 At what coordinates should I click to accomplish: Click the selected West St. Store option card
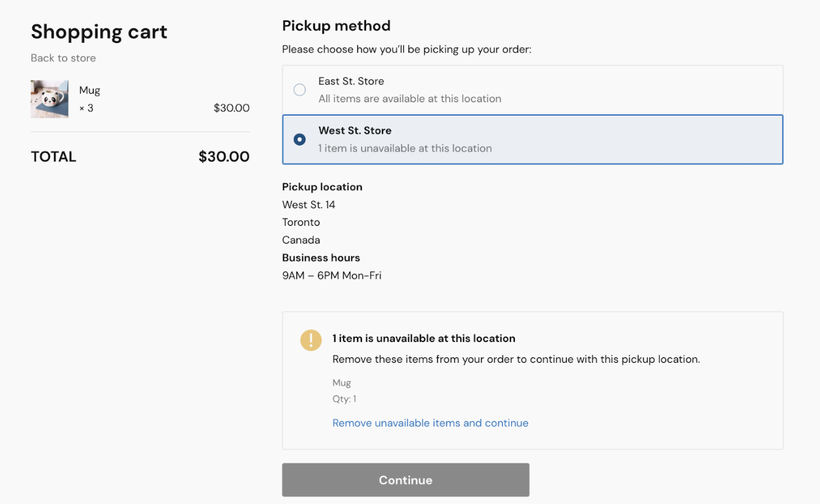(532, 139)
